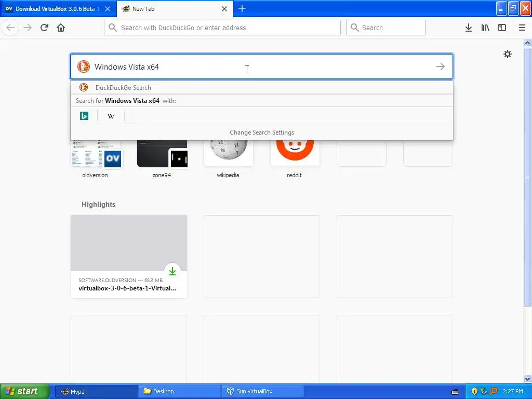Click DuckDuckGo logo in page search box

click(84, 66)
